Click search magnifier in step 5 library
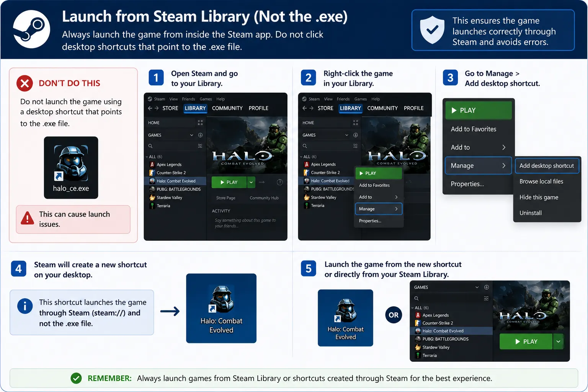The height and width of the screenshot is (392, 588). click(416, 298)
